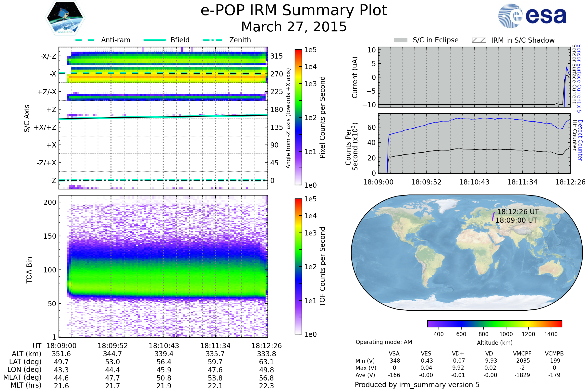Click the TOF Counts per Second colorbar
588x392 pixels.
pyautogui.click(x=298, y=266)
